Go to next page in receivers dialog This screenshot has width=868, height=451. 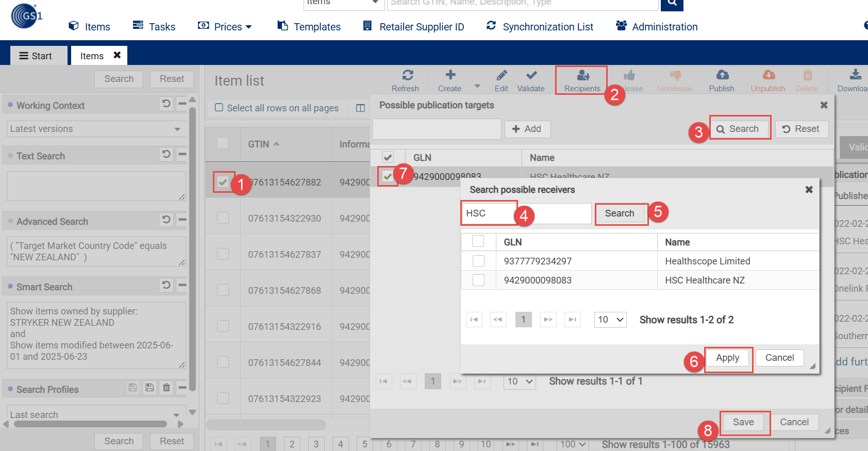(548, 320)
